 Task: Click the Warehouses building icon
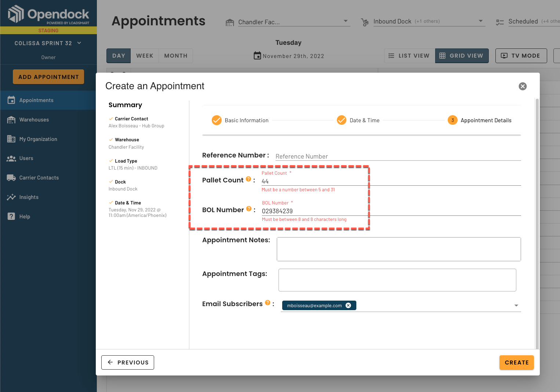click(x=11, y=120)
